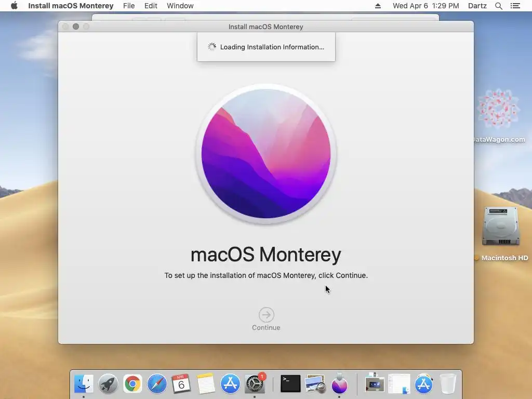Click the macOS Monterey logo image
The image size is (532, 399).
pos(266,154)
